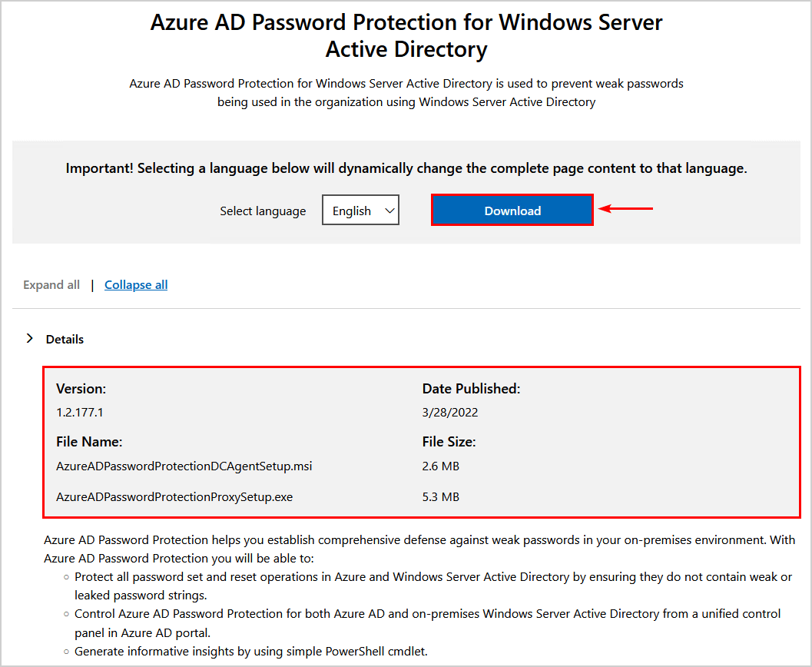Click the Collapse all link
This screenshot has height=667, width=812.
136,285
